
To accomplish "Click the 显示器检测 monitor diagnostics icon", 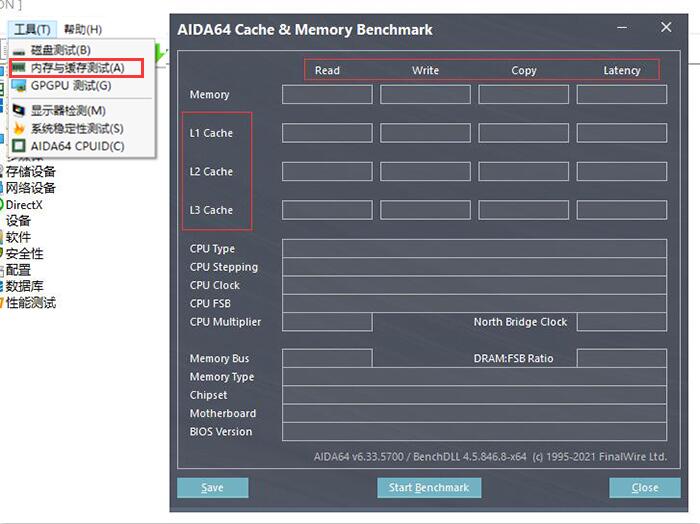I will point(19,111).
